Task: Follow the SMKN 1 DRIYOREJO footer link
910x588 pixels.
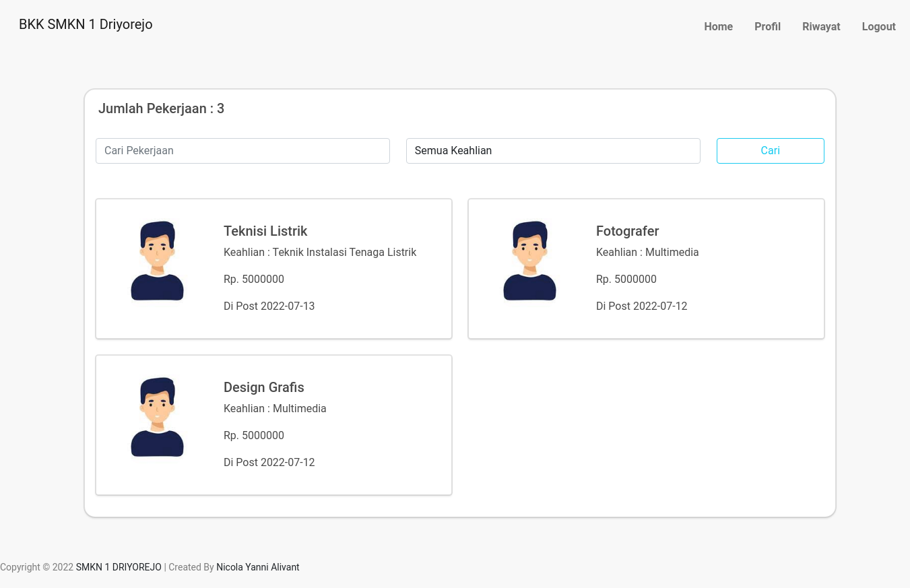Action: (x=119, y=567)
